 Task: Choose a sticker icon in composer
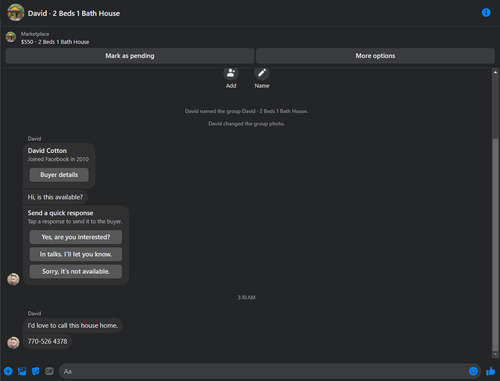point(35,371)
